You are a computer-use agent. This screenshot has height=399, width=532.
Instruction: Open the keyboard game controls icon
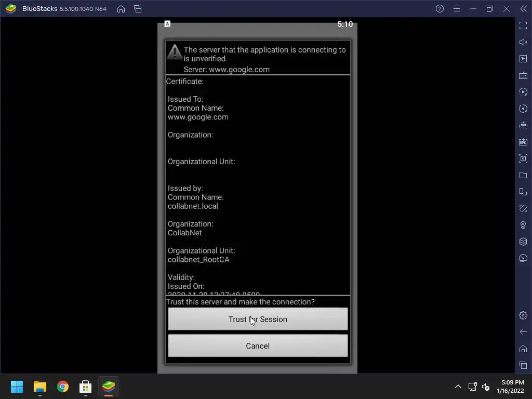[523, 75]
